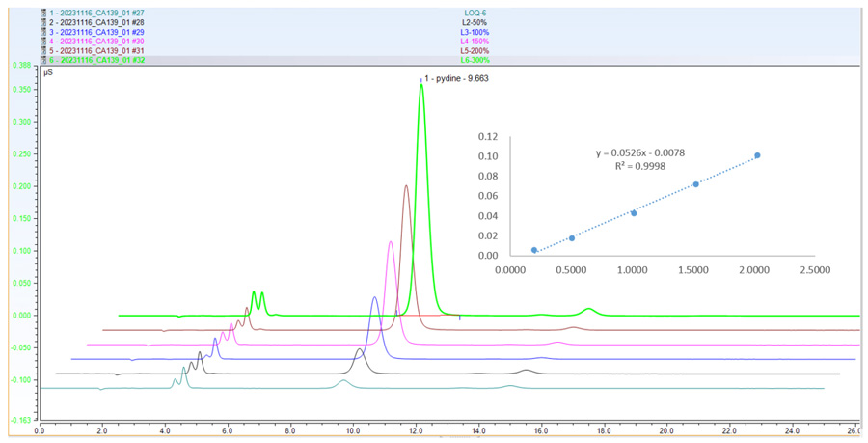This screenshot has width=868, height=443.
Task: Click the µS unit label on the y-axis
Action: 47,72
